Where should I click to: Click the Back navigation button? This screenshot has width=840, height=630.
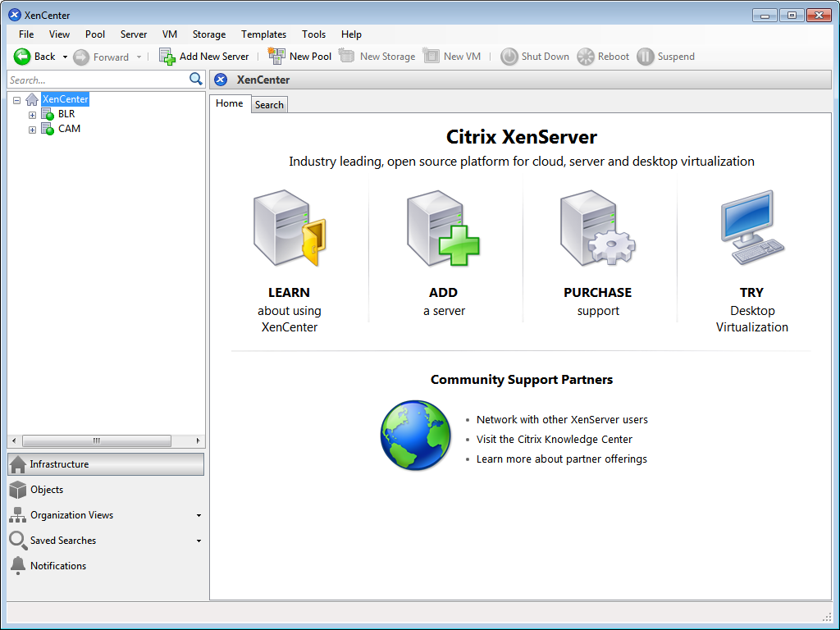[x=33, y=56]
